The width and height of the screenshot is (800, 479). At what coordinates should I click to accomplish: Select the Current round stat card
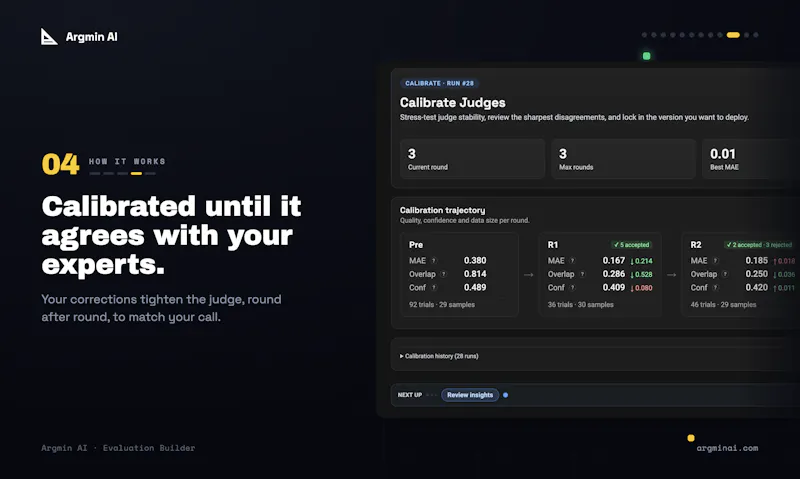coord(472,159)
